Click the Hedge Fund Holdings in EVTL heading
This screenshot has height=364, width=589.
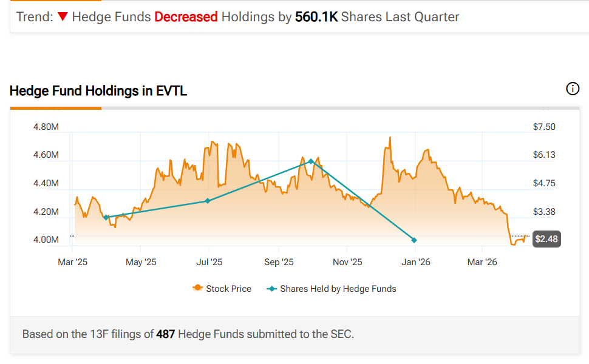[x=98, y=92]
